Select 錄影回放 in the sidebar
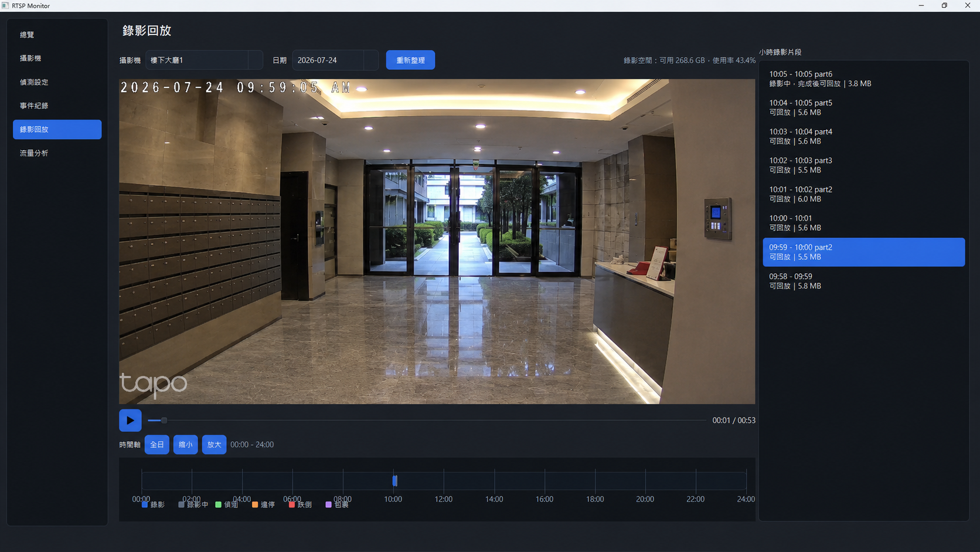This screenshot has height=552, width=980. (x=57, y=129)
